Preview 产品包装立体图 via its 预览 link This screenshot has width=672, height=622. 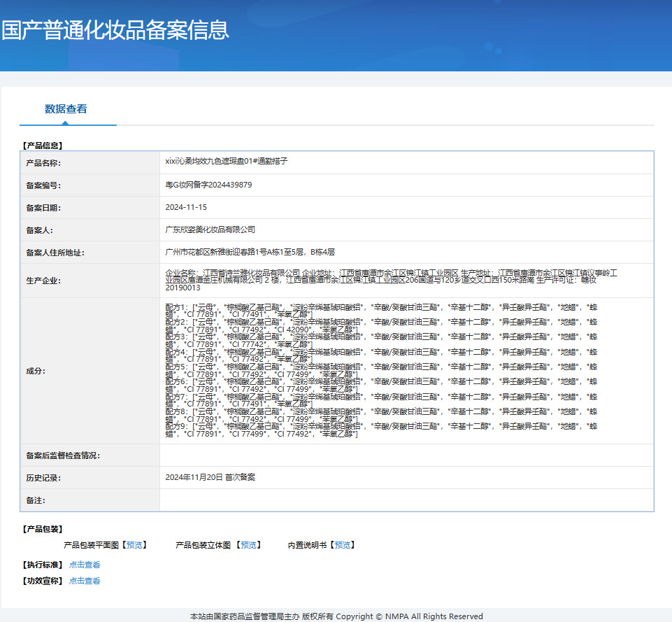248,545
